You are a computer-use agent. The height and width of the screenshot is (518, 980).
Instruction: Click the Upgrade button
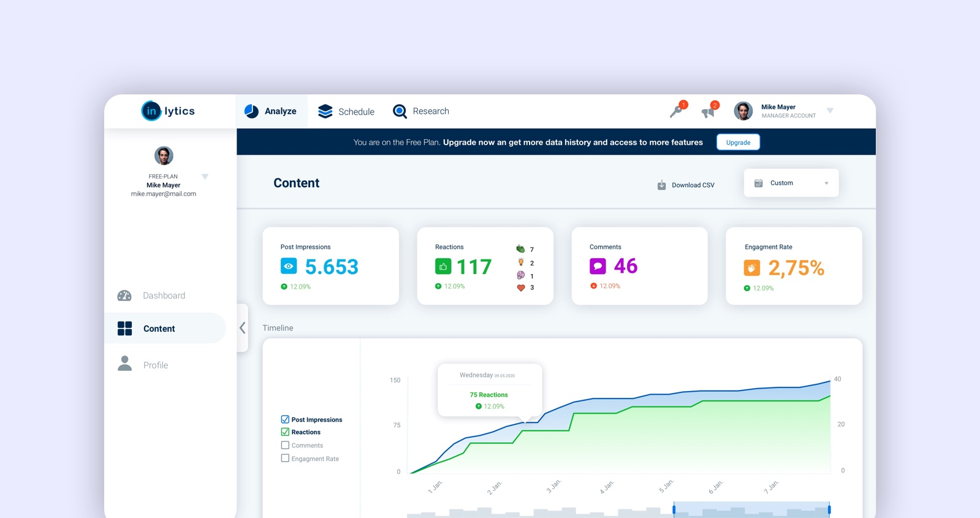coord(738,142)
